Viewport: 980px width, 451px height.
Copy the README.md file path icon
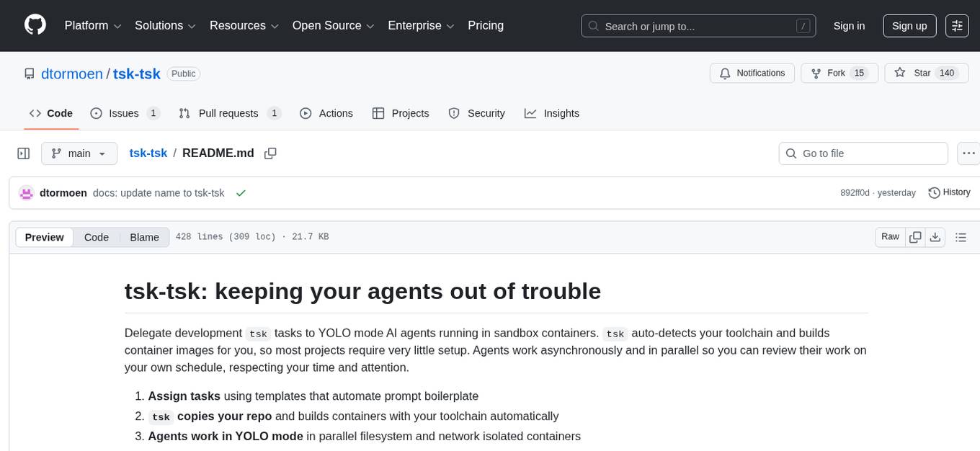[270, 153]
